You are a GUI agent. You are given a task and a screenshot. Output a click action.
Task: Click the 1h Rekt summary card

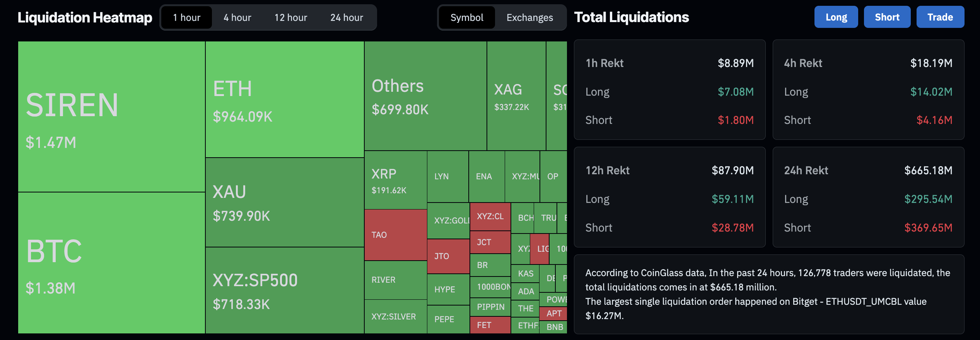669,90
